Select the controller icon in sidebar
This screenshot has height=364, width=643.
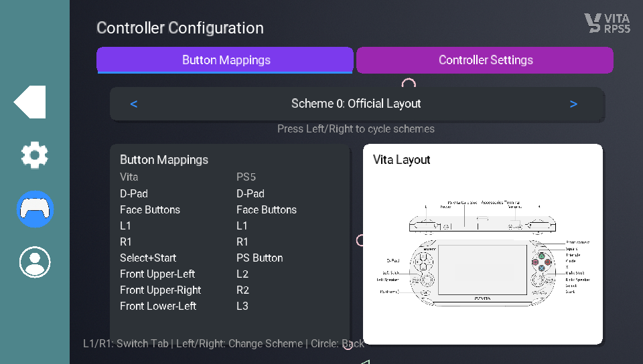tap(35, 209)
